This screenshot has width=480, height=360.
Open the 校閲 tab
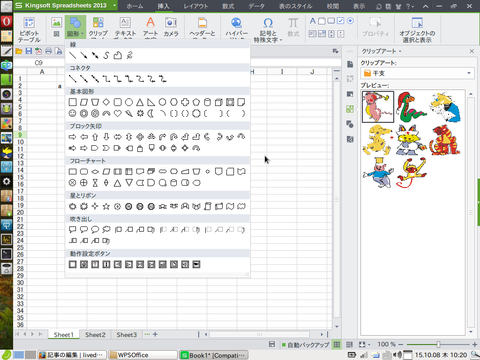click(333, 6)
